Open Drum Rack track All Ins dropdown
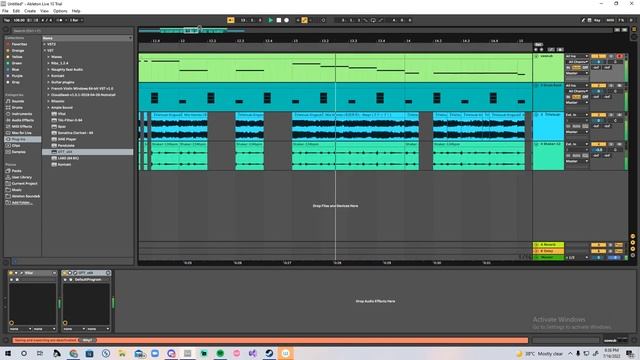640x360 pixels. (x=577, y=85)
